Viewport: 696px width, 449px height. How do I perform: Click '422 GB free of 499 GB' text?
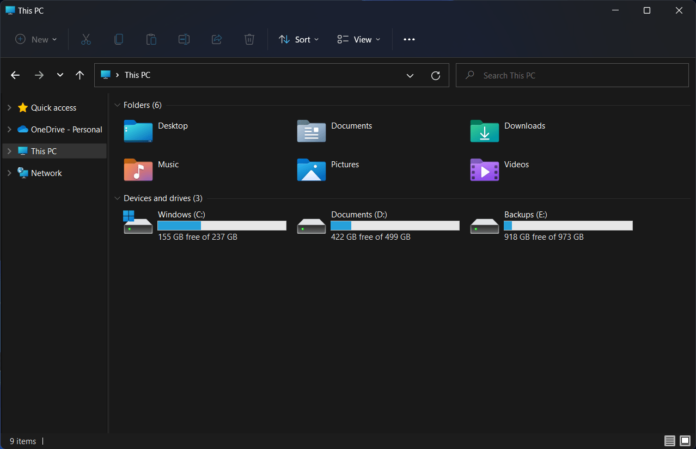point(371,237)
